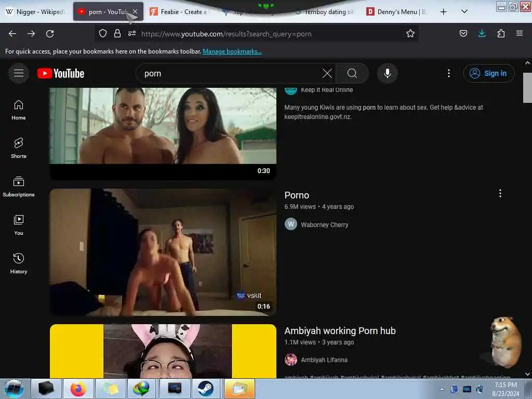This screenshot has width=532, height=399.
Task: Click the vertical scrollbar thumb
Action: [x=527, y=87]
